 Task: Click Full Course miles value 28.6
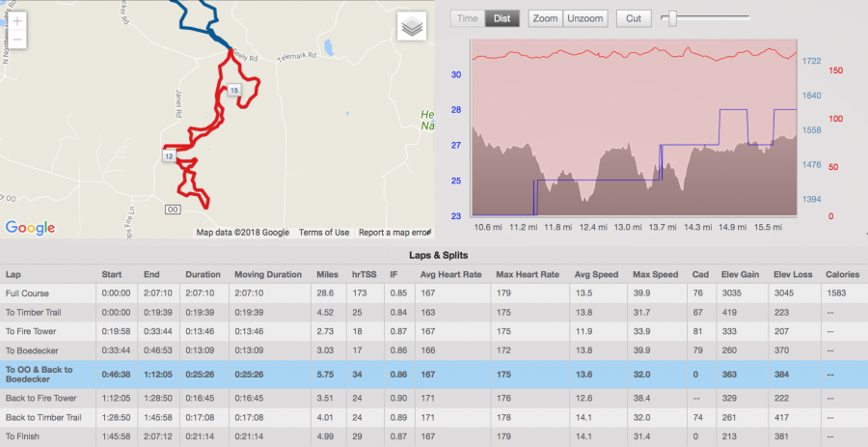pos(325,293)
